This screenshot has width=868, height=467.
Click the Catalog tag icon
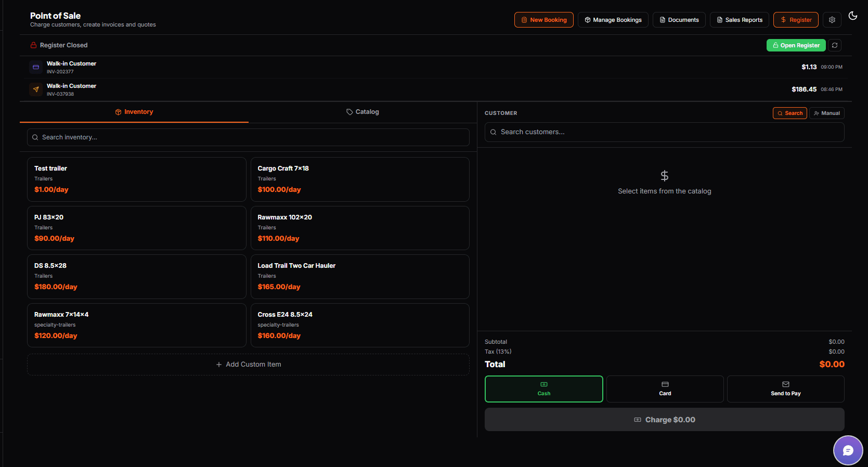click(349, 112)
